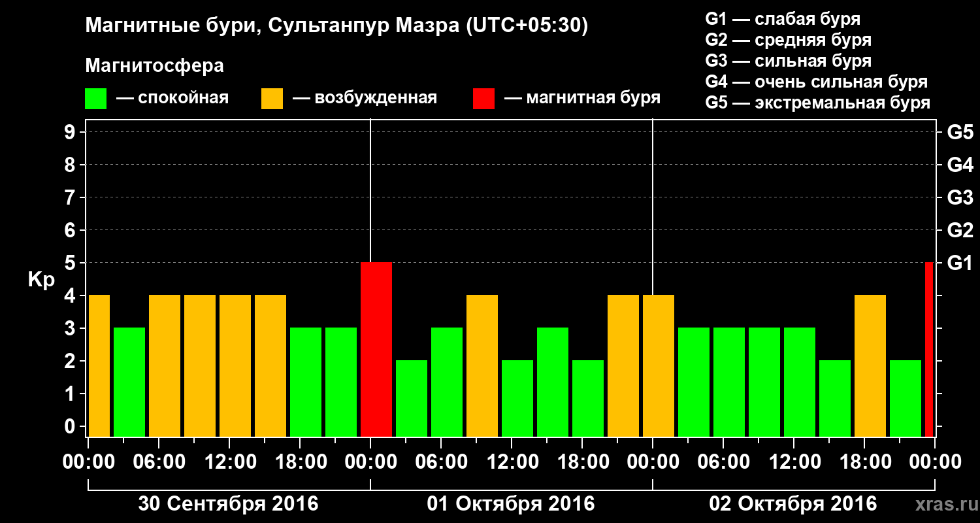The width and height of the screenshot is (980, 523).
Task: Click 'G2 — средняя буря' description
Action: click(x=789, y=40)
